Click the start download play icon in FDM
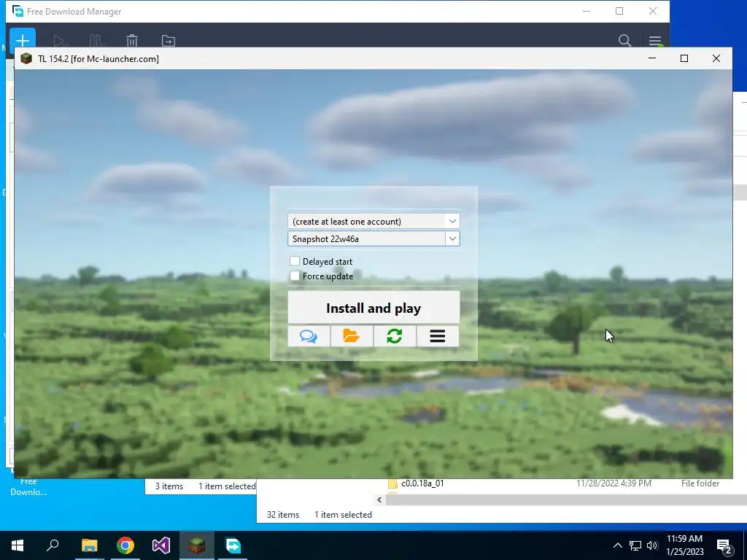This screenshot has width=747, height=560. 60,41
